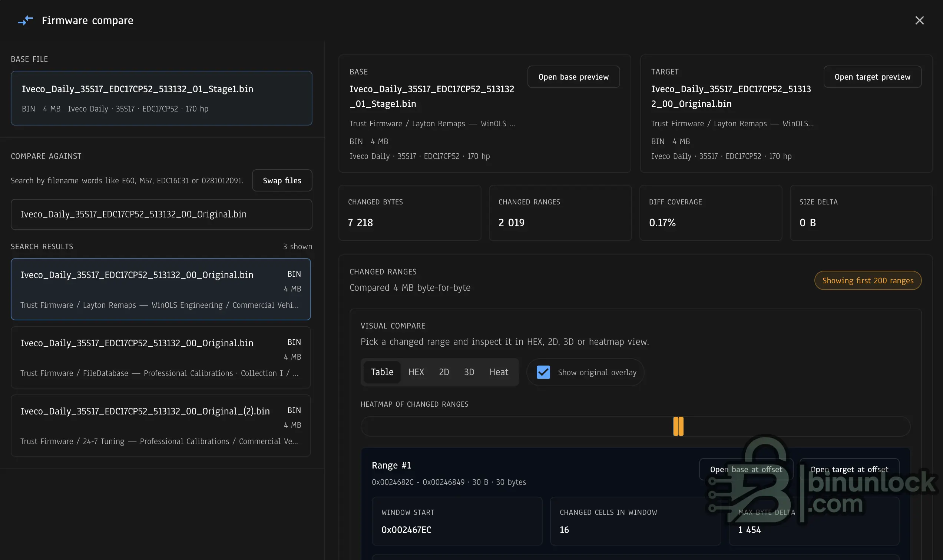The image size is (943, 560).
Task: Click Open target at offset button
Action: pos(849,469)
